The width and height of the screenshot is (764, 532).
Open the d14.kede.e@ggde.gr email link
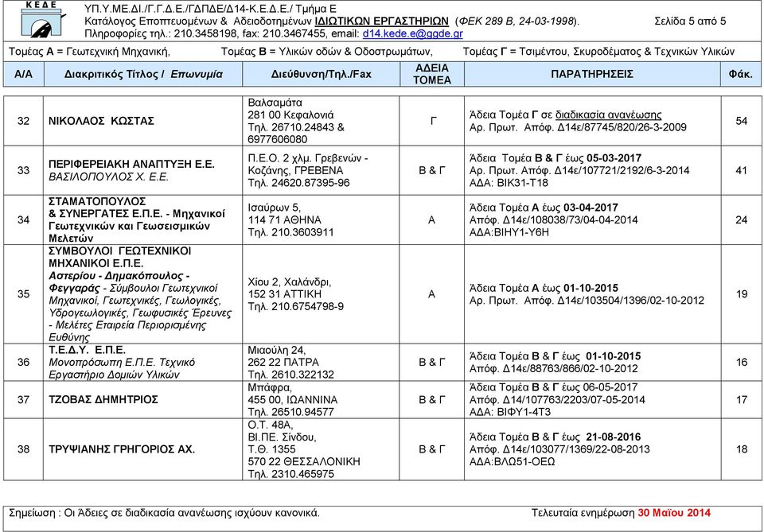(x=413, y=33)
